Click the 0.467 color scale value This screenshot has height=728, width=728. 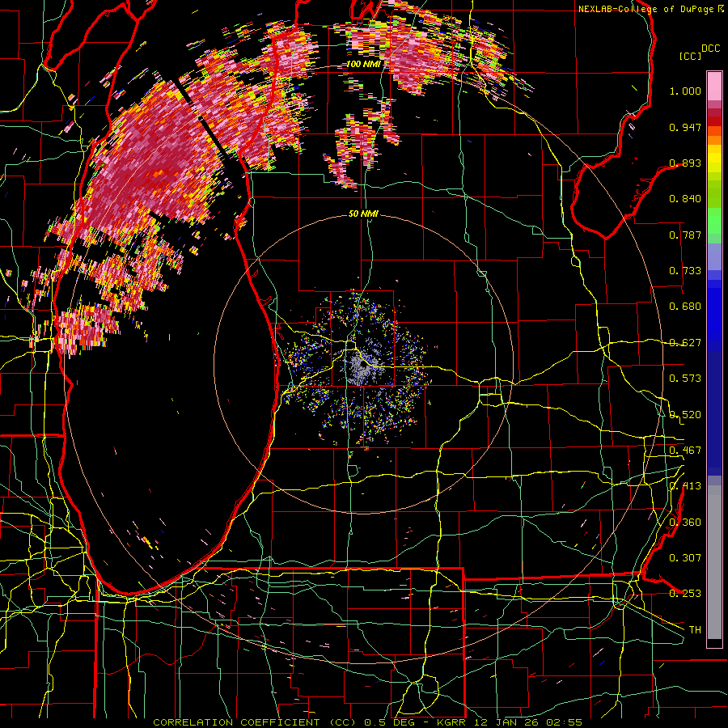(x=685, y=451)
